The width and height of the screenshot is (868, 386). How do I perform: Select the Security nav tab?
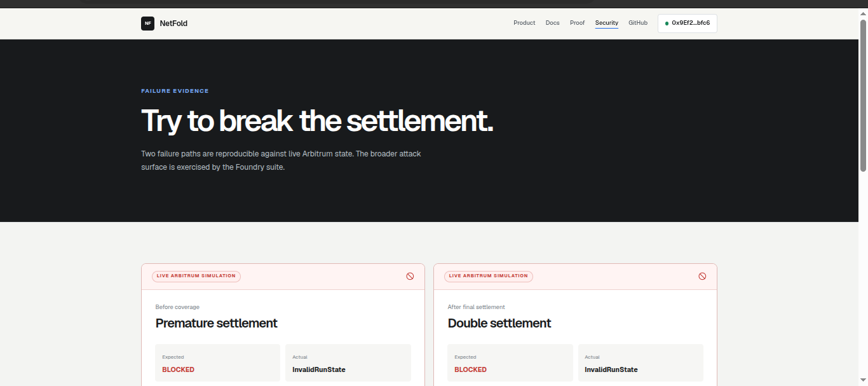click(606, 23)
